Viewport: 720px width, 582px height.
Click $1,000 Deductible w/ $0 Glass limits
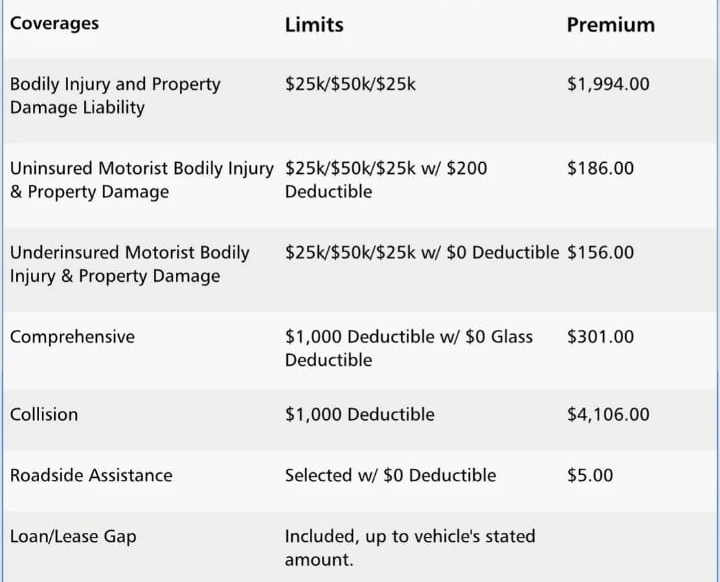[x=409, y=348]
